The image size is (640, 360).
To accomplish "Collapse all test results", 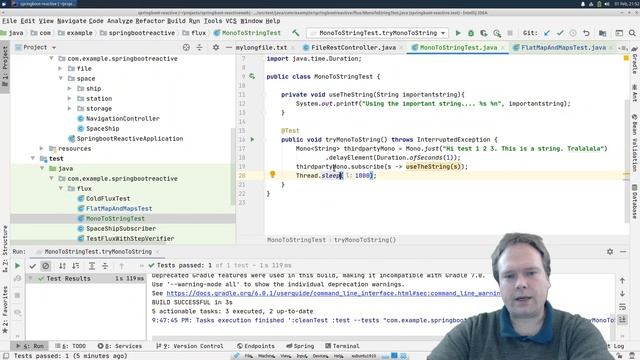I will point(105,266).
